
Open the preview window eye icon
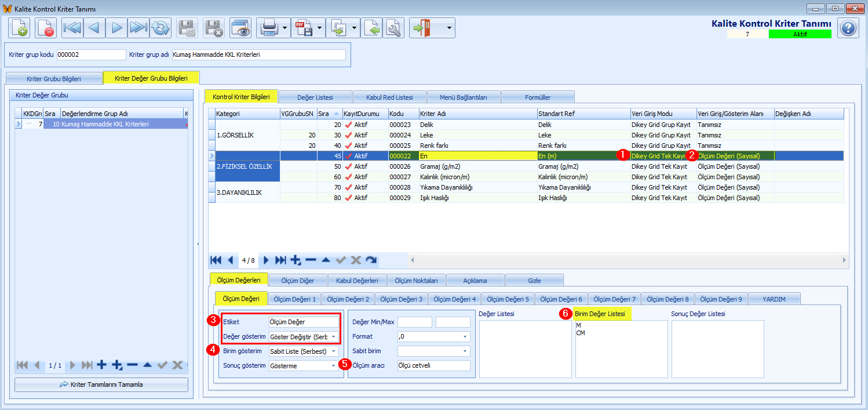[240, 28]
